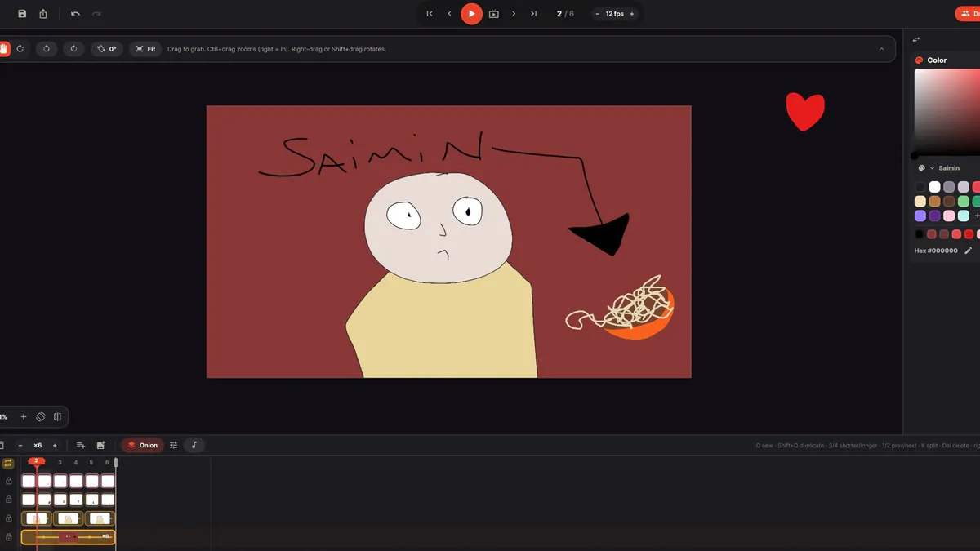Rotate canvas clockwise
Image resolution: width=980 pixels, height=551 pixels.
(x=73, y=49)
